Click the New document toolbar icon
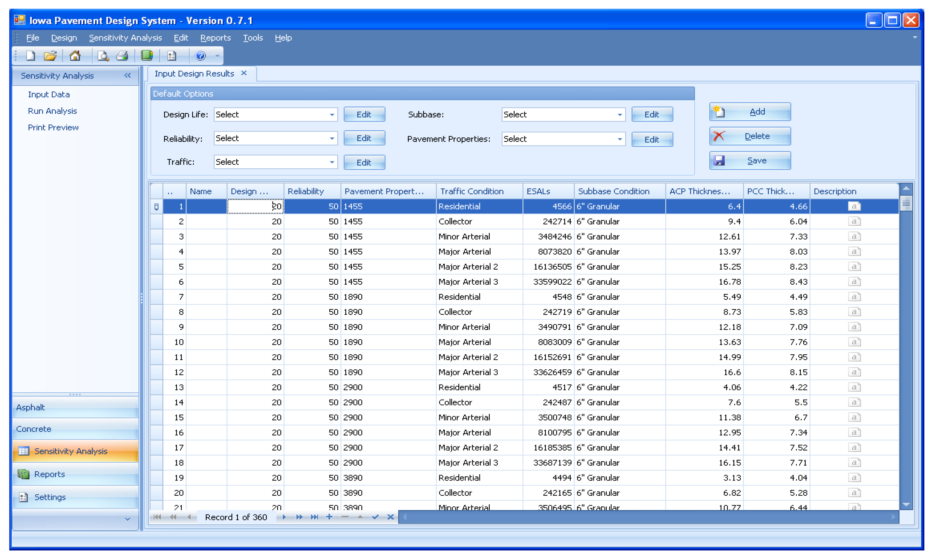 31,56
